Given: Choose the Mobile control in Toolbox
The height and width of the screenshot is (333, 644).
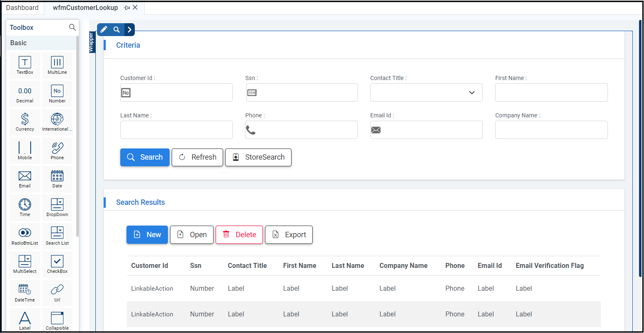Looking at the screenshot, I should tap(25, 151).
